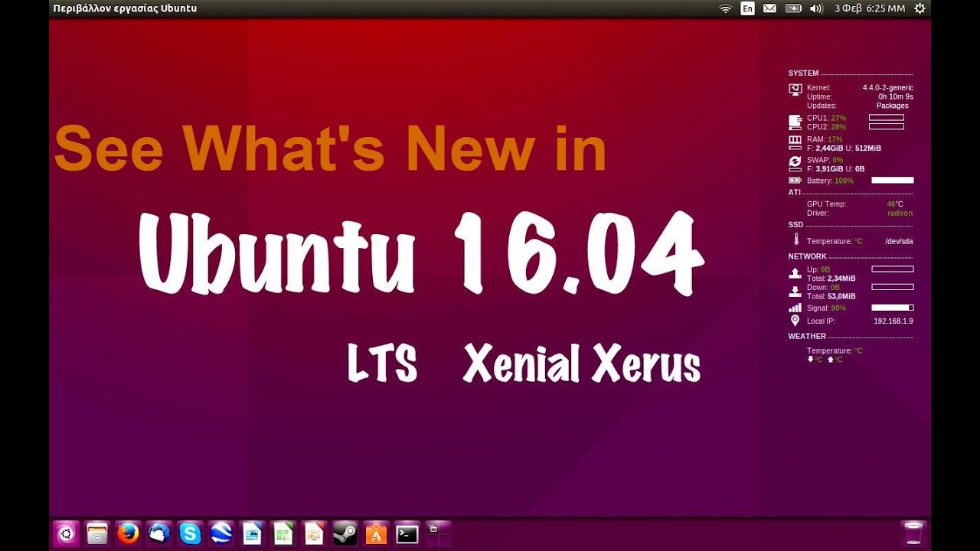This screenshot has height=551, width=980.
Task: Click the ATI section heading
Action: (795, 193)
